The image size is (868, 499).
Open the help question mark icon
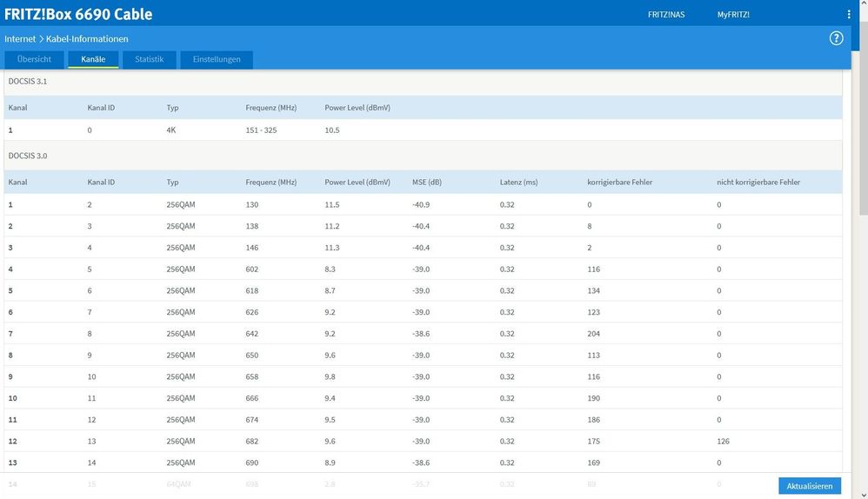(x=836, y=38)
